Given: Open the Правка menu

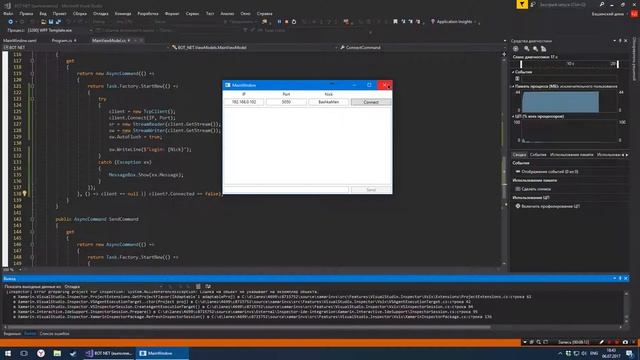Looking at the screenshot, I should click(x=26, y=13).
